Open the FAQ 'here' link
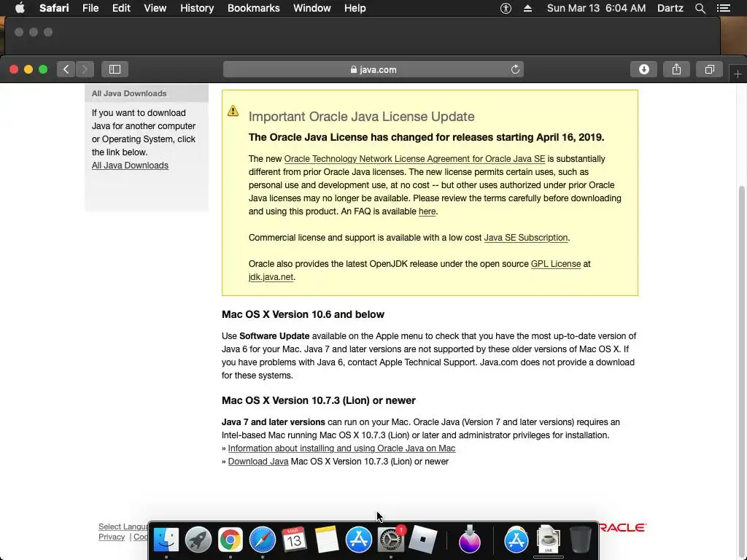 click(x=427, y=211)
